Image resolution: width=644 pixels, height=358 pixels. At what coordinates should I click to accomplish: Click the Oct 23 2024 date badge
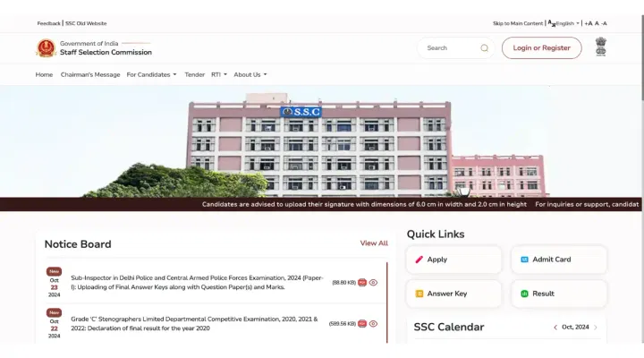55,283
